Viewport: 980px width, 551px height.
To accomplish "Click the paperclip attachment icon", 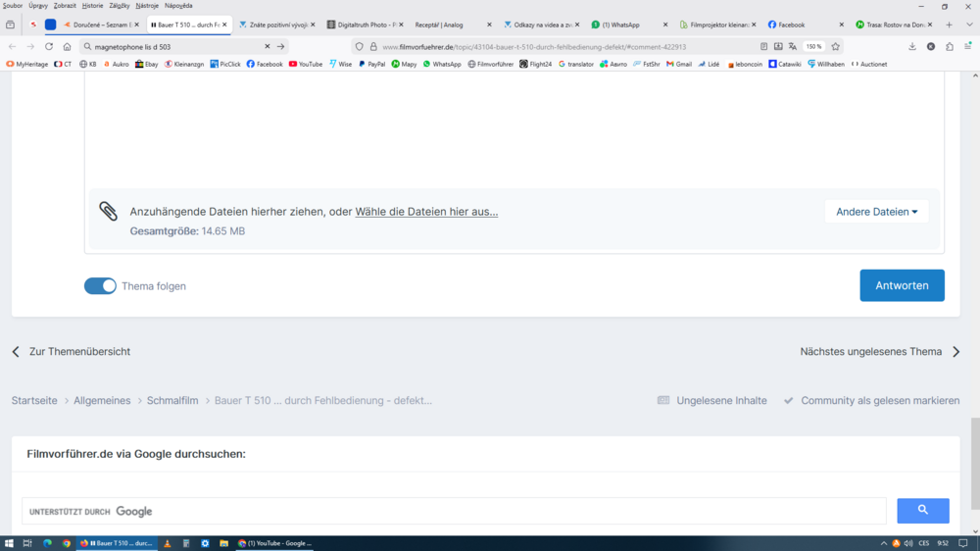I will (x=108, y=212).
